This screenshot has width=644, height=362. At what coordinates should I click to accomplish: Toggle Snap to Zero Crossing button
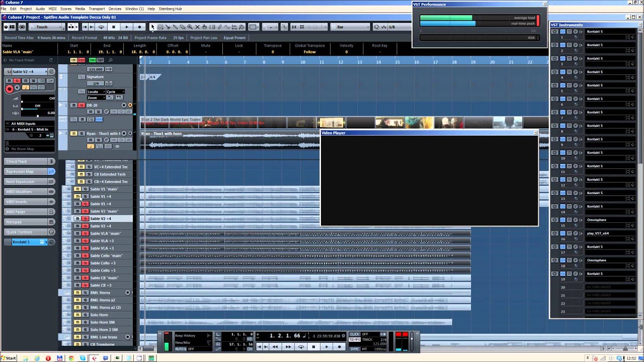pos(284,27)
